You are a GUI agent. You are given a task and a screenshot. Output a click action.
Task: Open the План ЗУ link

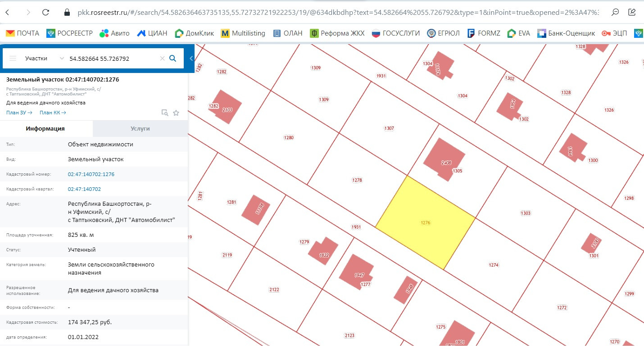click(19, 113)
